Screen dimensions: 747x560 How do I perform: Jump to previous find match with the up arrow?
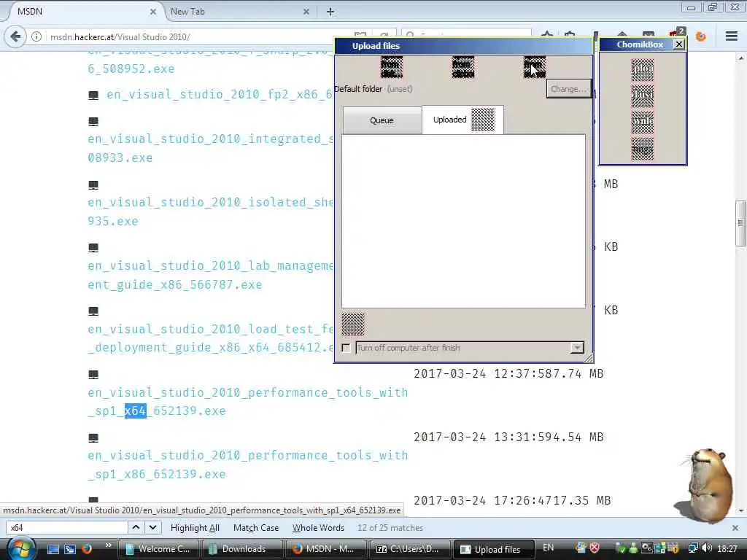click(x=136, y=527)
